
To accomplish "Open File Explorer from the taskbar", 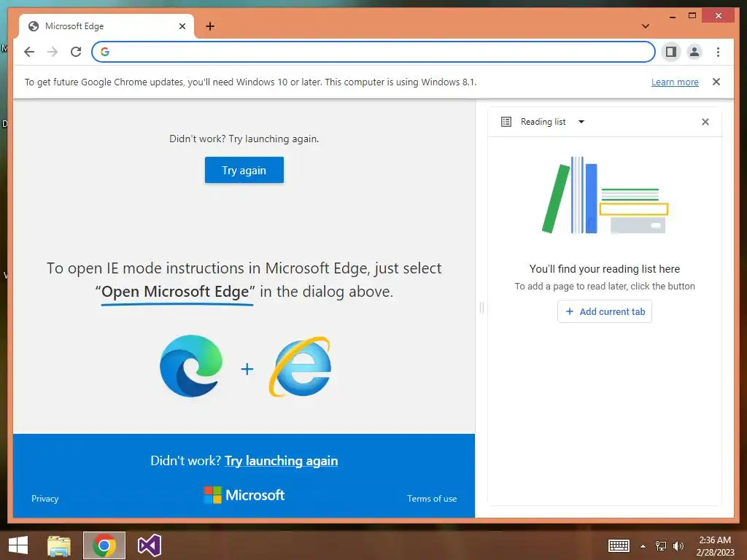I will [x=59, y=545].
